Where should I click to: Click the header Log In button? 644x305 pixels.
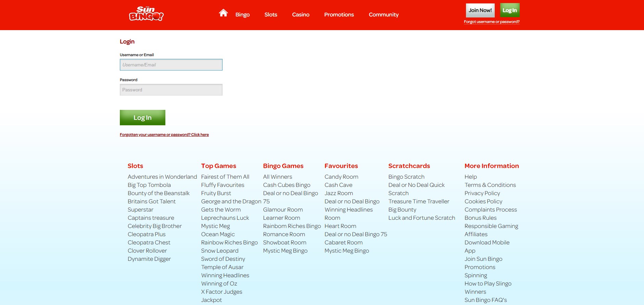pos(510,10)
